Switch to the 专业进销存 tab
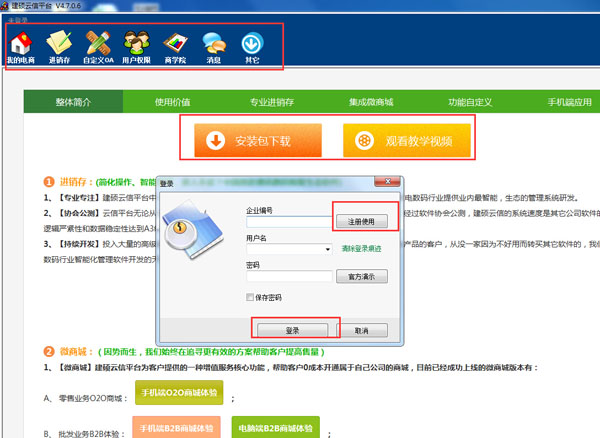 pyautogui.click(x=272, y=102)
